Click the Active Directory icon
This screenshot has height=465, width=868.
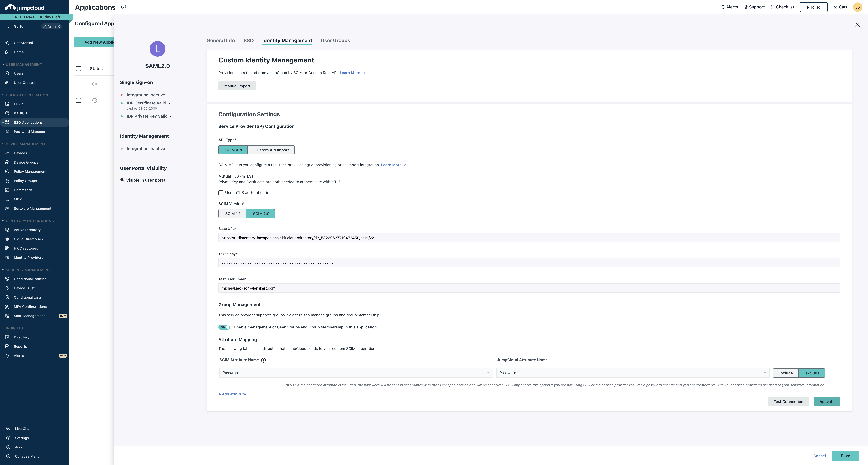7,230
